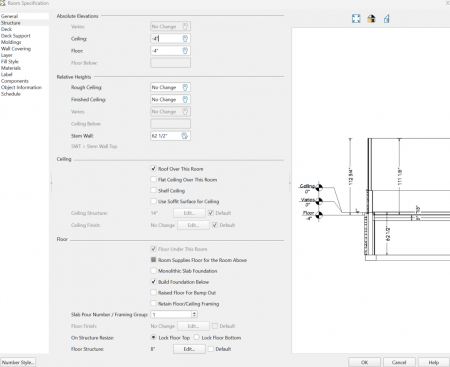Open the Label panel
The width and height of the screenshot is (450, 367).
point(7,74)
